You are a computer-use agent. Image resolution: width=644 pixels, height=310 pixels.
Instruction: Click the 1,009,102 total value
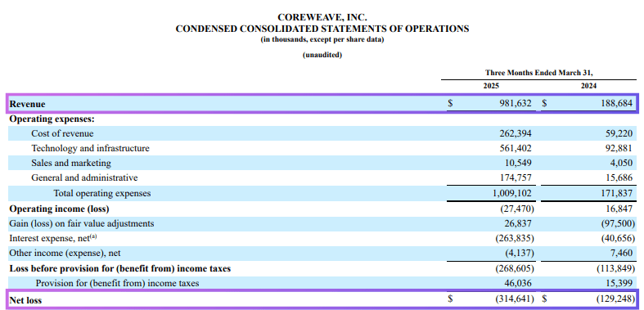click(x=511, y=193)
